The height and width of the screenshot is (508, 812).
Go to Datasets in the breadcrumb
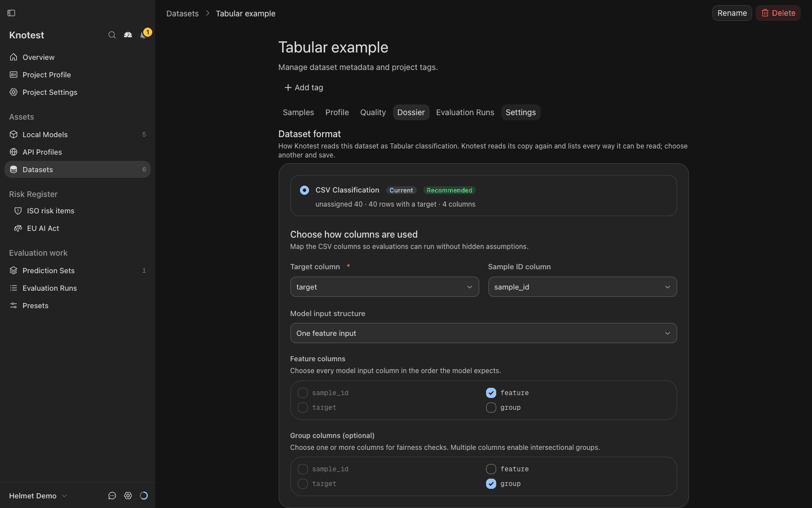click(183, 14)
